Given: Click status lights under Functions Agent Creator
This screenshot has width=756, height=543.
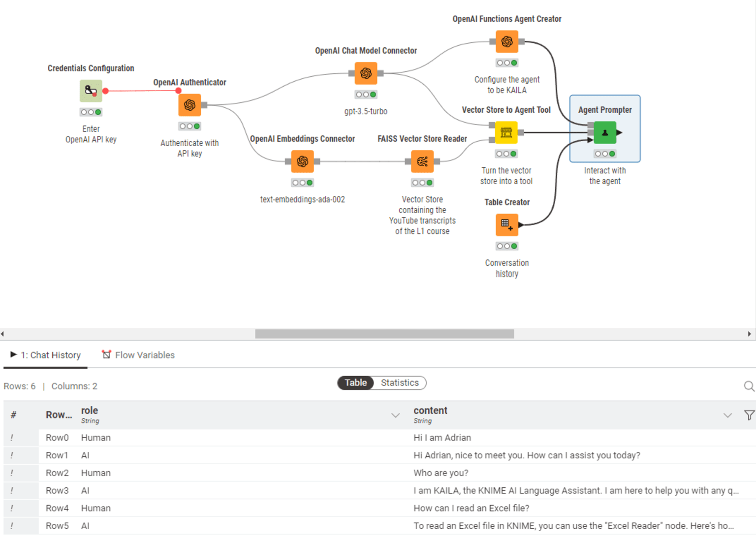Looking at the screenshot, I should coord(507,63).
